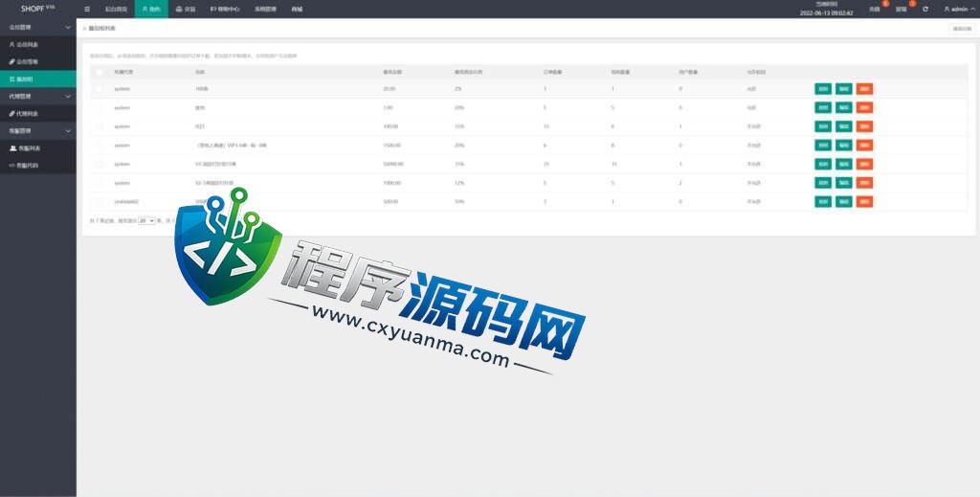The height and width of the screenshot is (497, 980).
Task: Click orange button in the 12% row
Action: (x=864, y=183)
